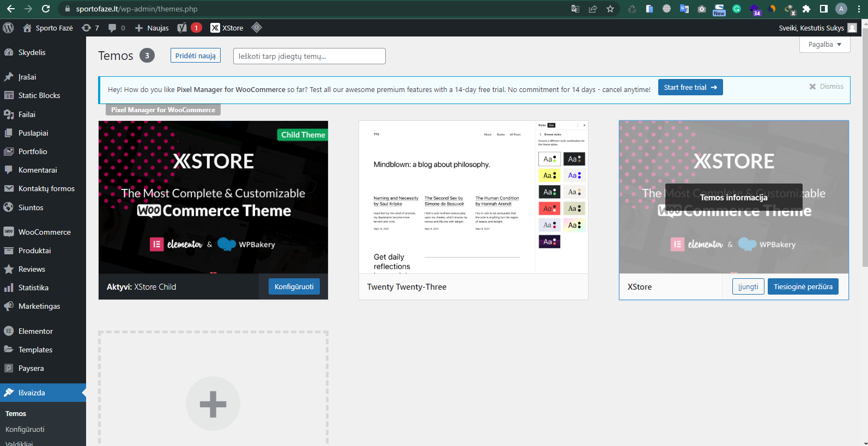
Task: Click the WooCommerce icon in sidebar
Action: pos(9,232)
